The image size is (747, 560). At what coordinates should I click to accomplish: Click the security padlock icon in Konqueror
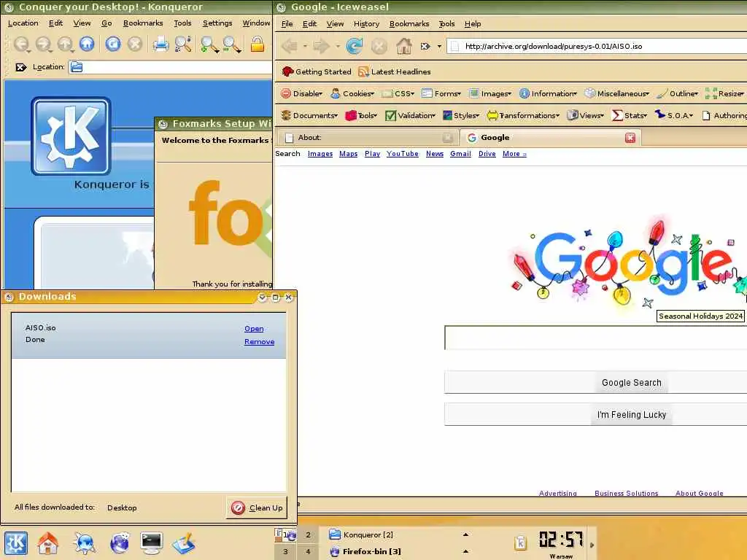click(258, 44)
